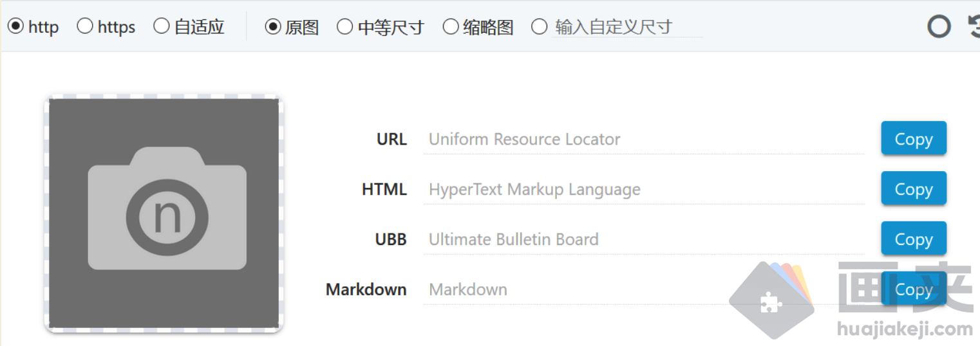Select the http protocol radio button
Image resolution: width=980 pixels, height=346 pixels.
pos(15,26)
